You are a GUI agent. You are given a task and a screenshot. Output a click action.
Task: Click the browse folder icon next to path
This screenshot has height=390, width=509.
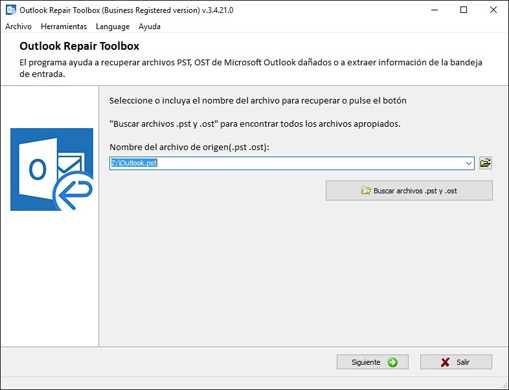tap(485, 163)
